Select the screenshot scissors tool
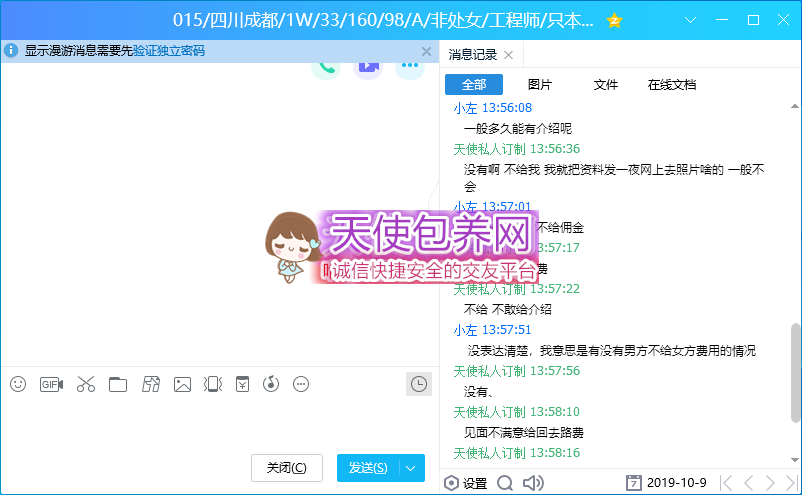The width and height of the screenshot is (802, 495). pyautogui.click(x=86, y=384)
